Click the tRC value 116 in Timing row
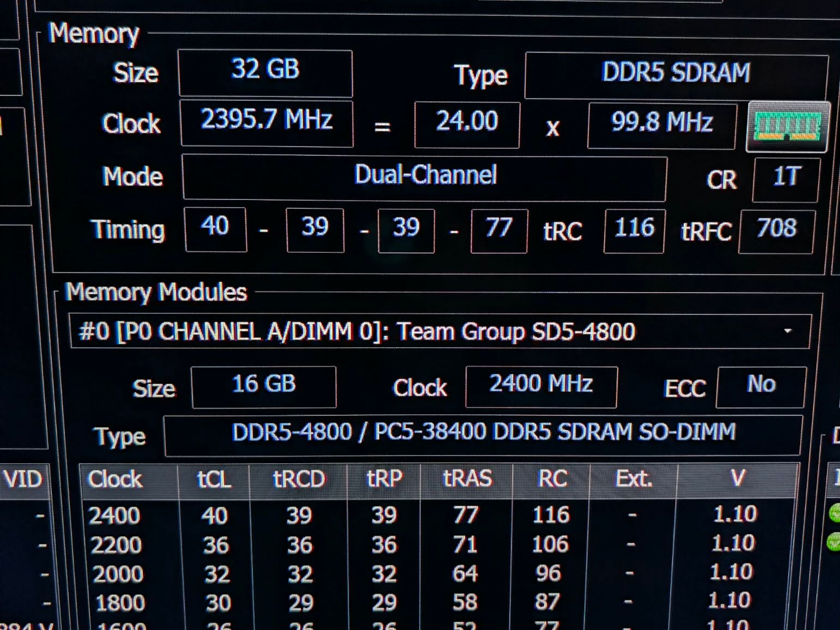Viewport: 840px width, 630px height. coord(634,231)
